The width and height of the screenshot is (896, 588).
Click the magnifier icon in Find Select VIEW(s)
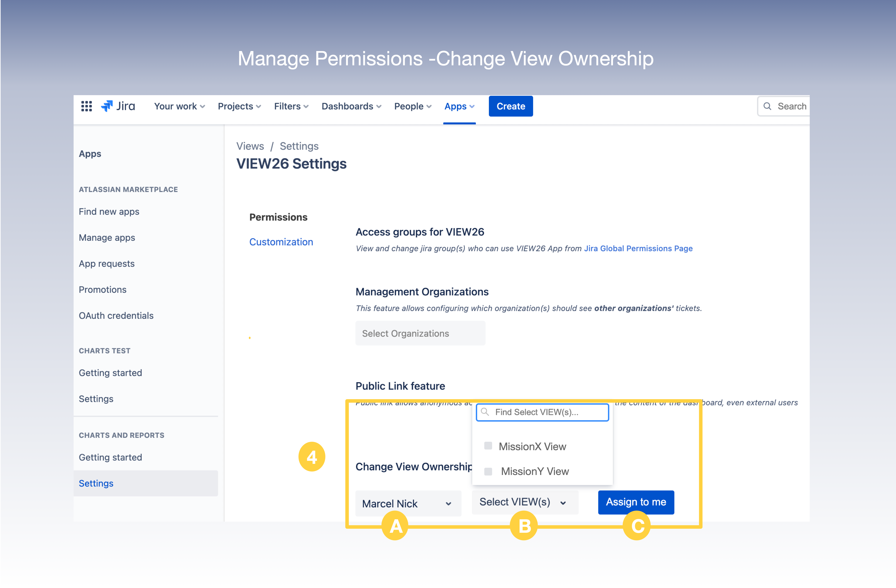[x=485, y=412]
